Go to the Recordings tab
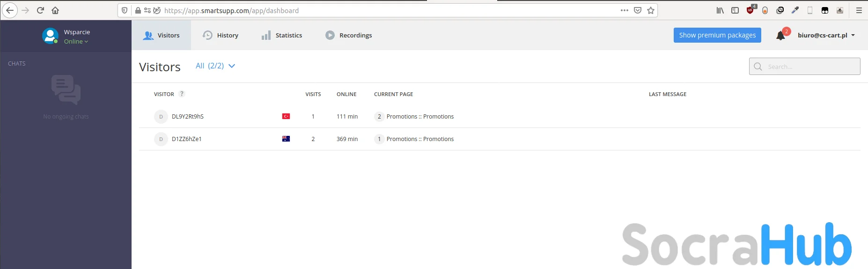Viewport: 868px width, 269px height. [x=349, y=35]
